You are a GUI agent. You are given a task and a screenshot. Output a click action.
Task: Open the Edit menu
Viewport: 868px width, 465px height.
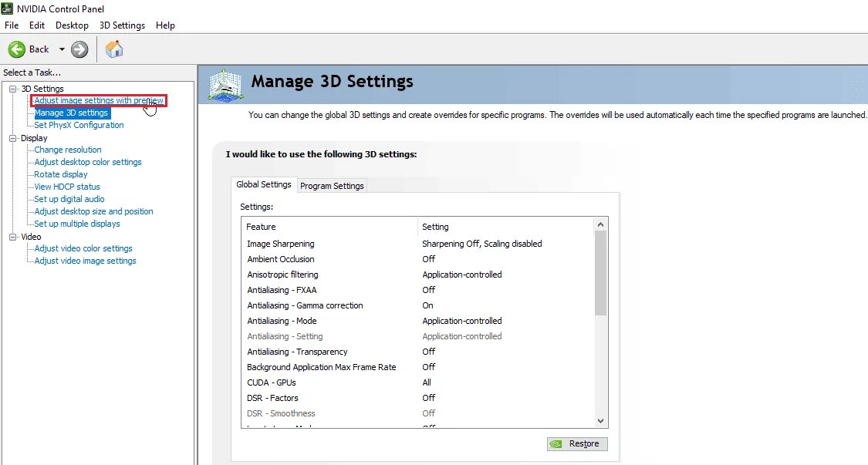click(x=37, y=25)
